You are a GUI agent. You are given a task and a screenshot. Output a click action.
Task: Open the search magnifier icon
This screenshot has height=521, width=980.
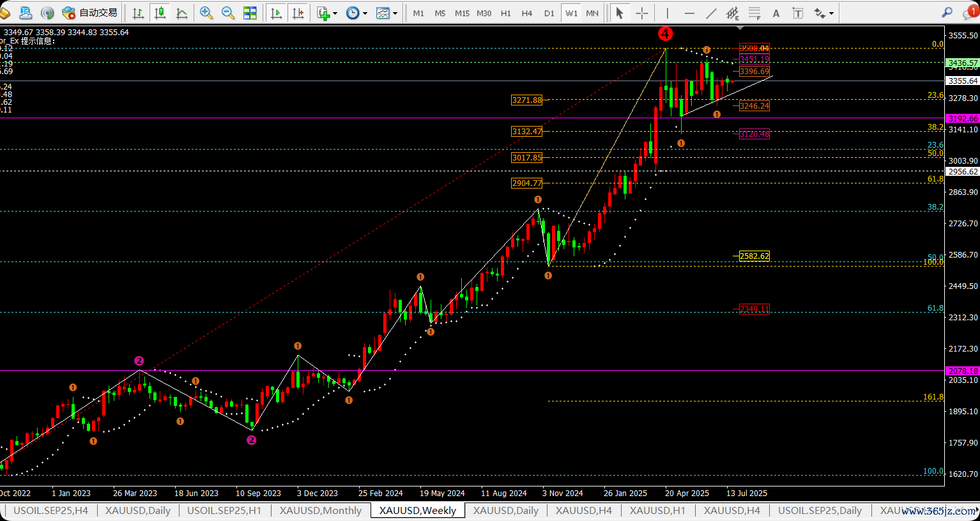(947, 13)
